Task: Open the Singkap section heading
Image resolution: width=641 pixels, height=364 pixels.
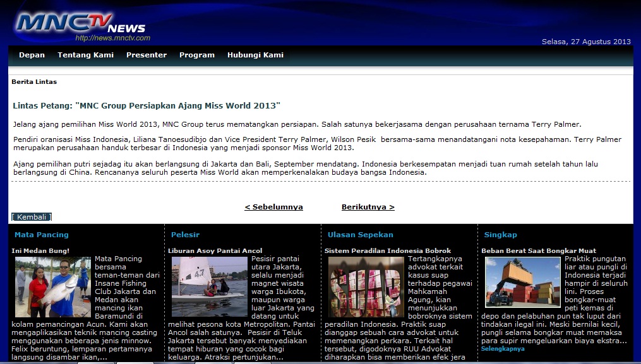Action: (x=500, y=235)
